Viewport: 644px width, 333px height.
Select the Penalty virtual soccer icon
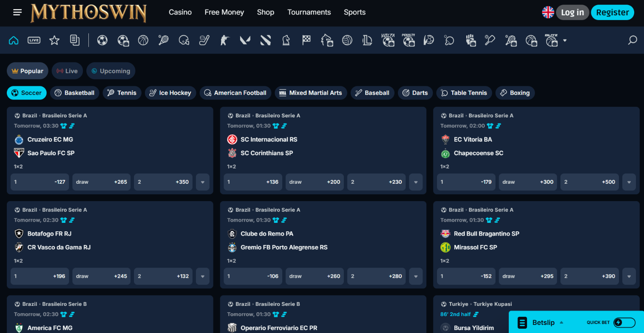click(409, 40)
